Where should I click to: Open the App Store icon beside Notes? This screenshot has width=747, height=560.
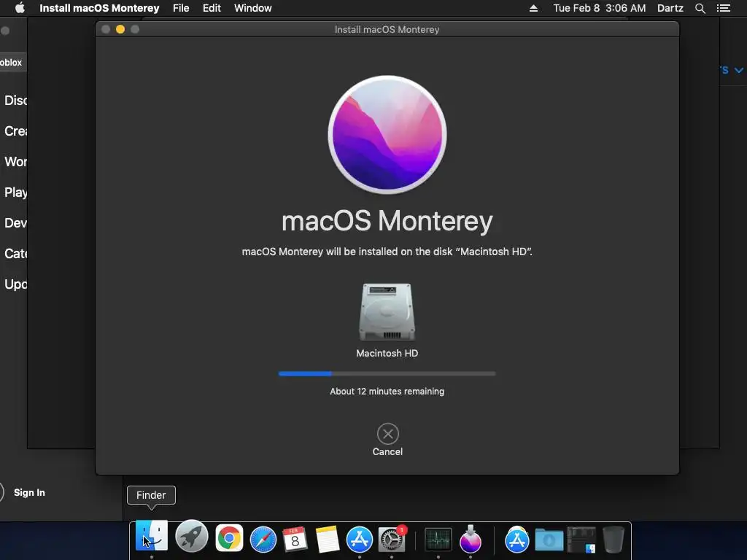point(359,540)
